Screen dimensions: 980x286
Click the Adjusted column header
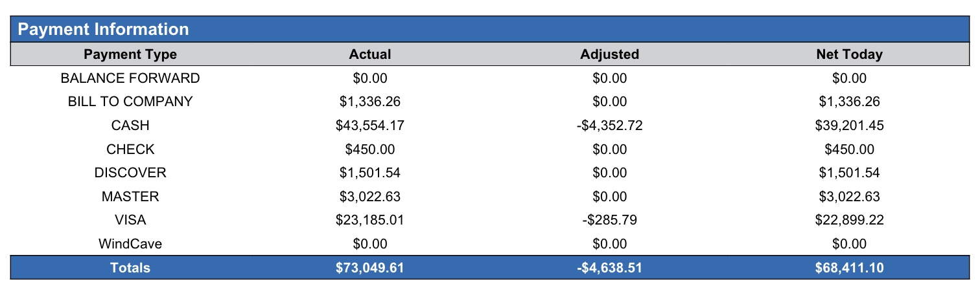(609, 54)
